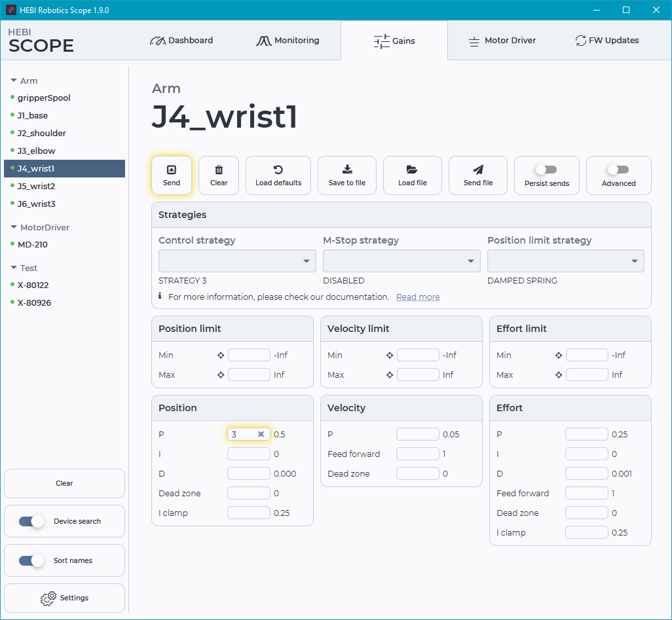Open Settings with the gear icon
Viewport: 672px width, 620px height.
click(x=48, y=598)
